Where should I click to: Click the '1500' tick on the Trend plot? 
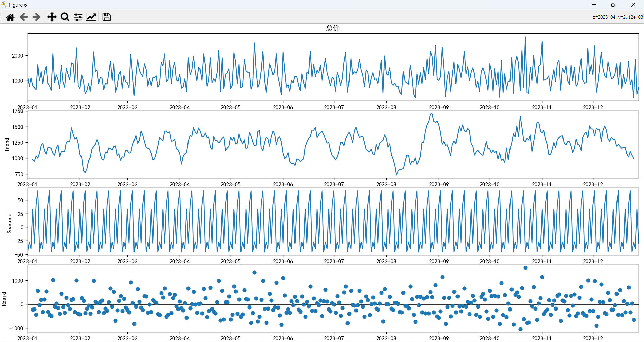coord(17,127)
